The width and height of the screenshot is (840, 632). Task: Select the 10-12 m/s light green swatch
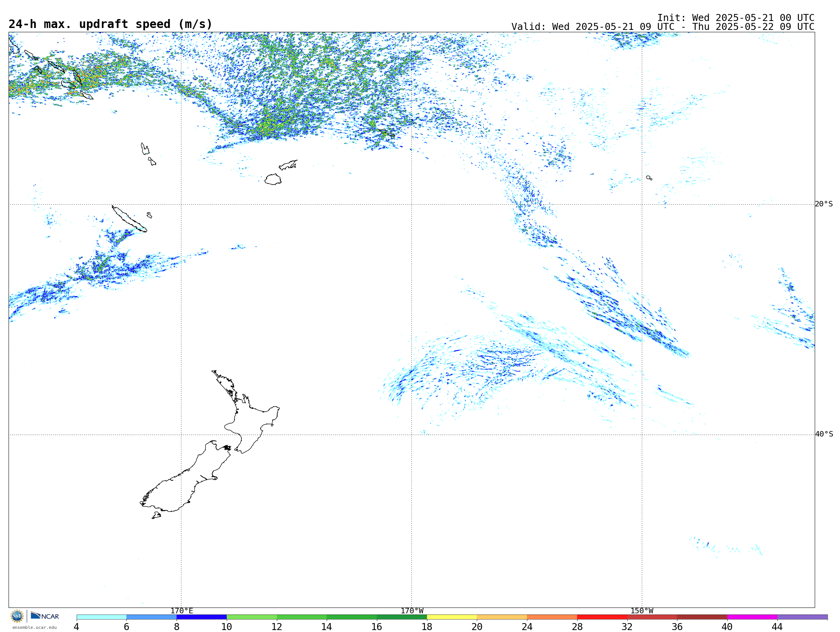252,617
